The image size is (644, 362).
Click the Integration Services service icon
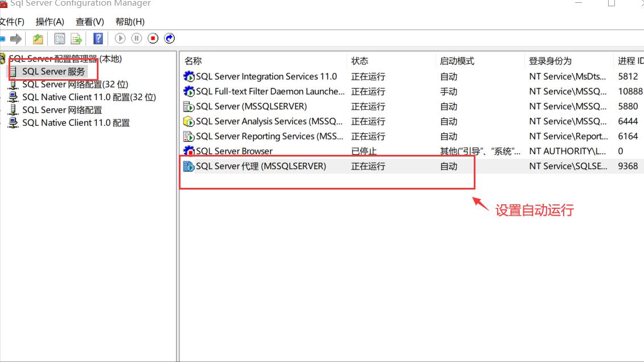[x=188, y=76]
